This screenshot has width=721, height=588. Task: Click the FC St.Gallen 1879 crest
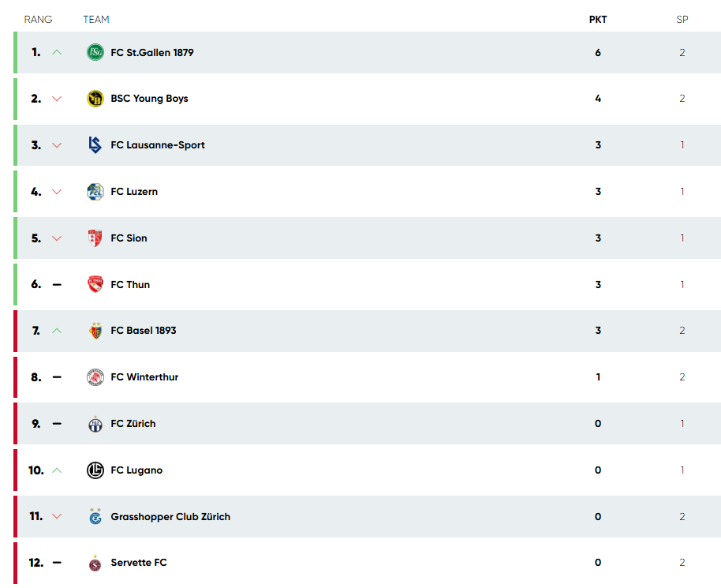click(95, 52)
